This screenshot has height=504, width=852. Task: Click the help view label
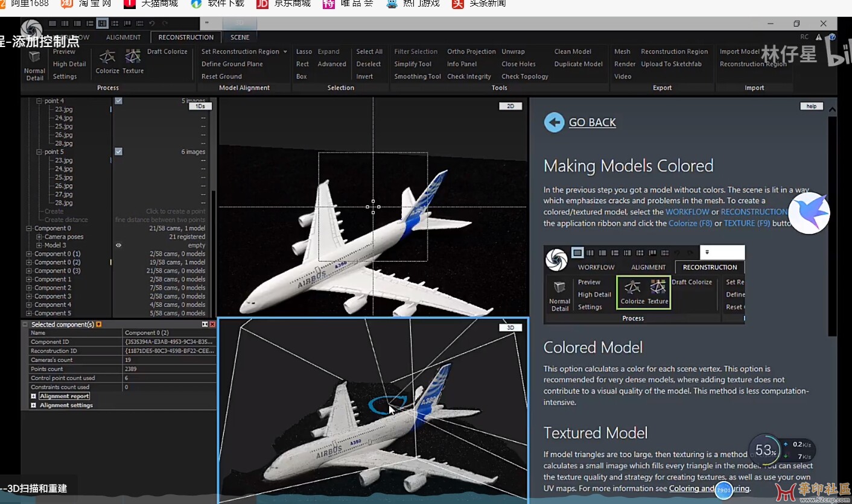click(x=812, y=106)
